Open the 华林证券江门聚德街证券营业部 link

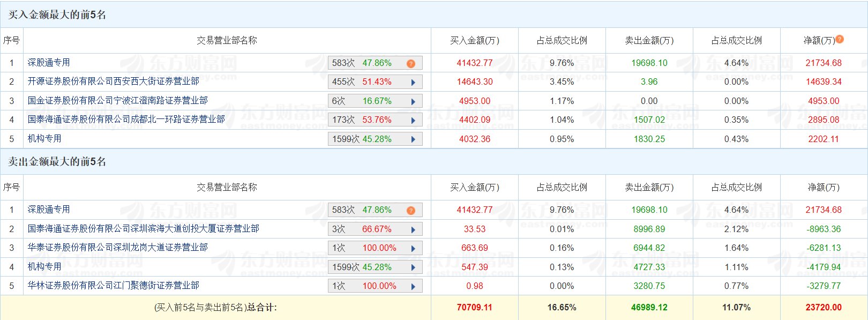[x=113, y=286]
